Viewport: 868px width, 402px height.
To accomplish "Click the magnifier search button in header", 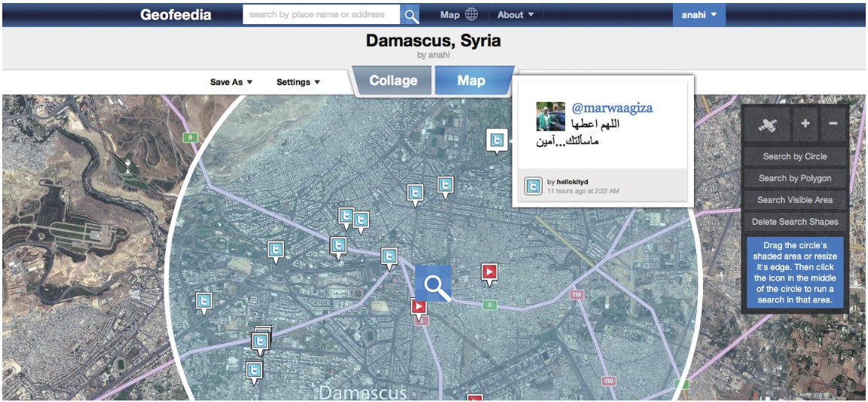I will [410, 15].
